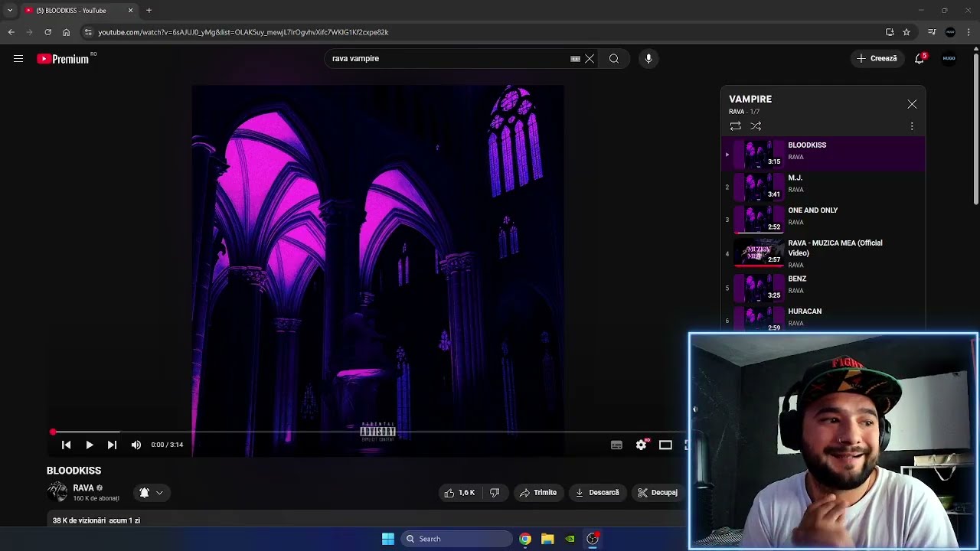Play ONE AND ONLY from playlist
Screen dimensions: 980x551
pyautogui.click(x=823, y=217)
